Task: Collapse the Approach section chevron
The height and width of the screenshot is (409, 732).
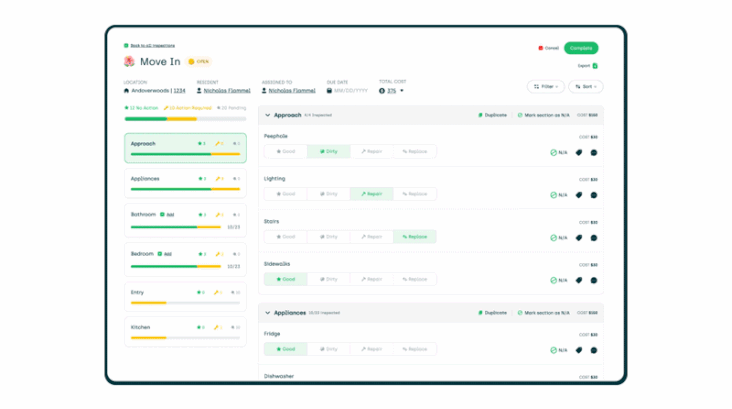Action: [267, 115]
